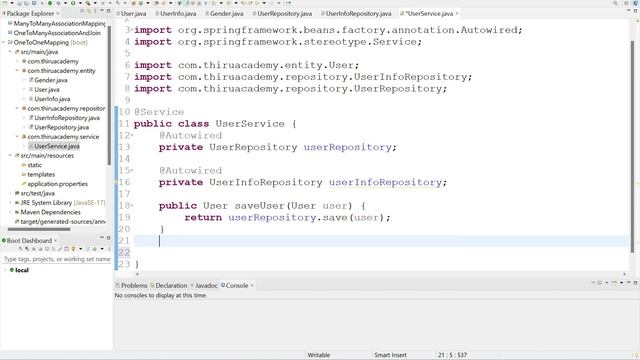Minimize the Package Explorer view
The height and width of the screenshot is (360, 640).
pos(101,11)
